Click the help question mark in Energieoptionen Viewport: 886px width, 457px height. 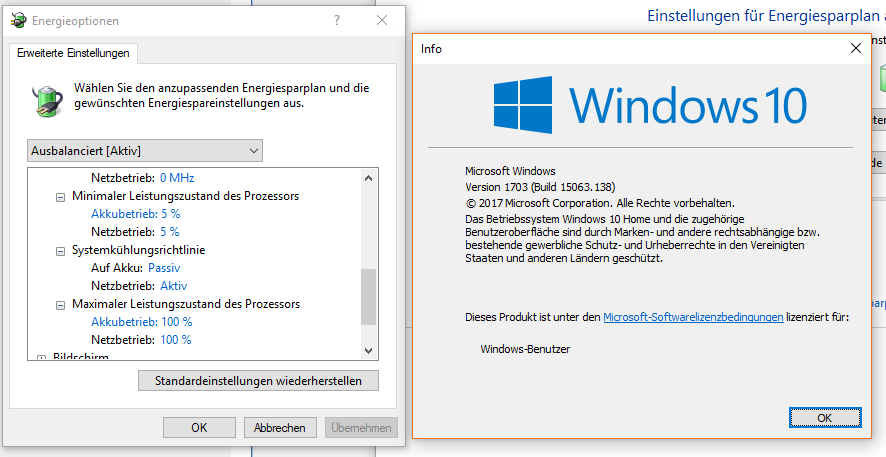pos(337,21)
